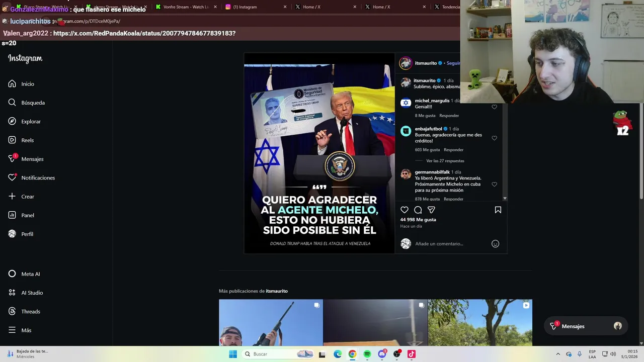Like the post with the heart icon
Image resolution: width=644 pixels, height=362 pixels.
coord(405,210)
